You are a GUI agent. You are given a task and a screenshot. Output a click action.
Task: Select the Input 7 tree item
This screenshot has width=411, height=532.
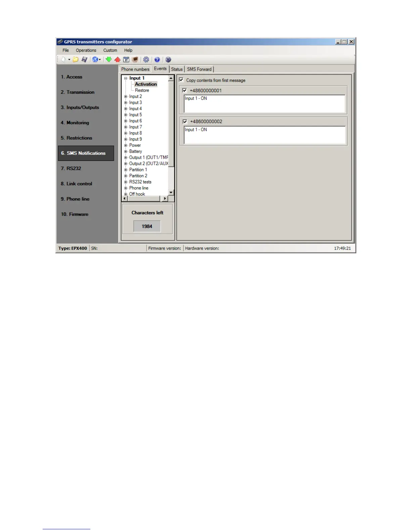[136, 127]
